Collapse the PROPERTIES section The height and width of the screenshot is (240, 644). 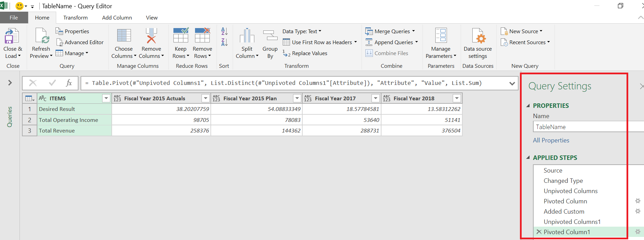tap(528, 106)
